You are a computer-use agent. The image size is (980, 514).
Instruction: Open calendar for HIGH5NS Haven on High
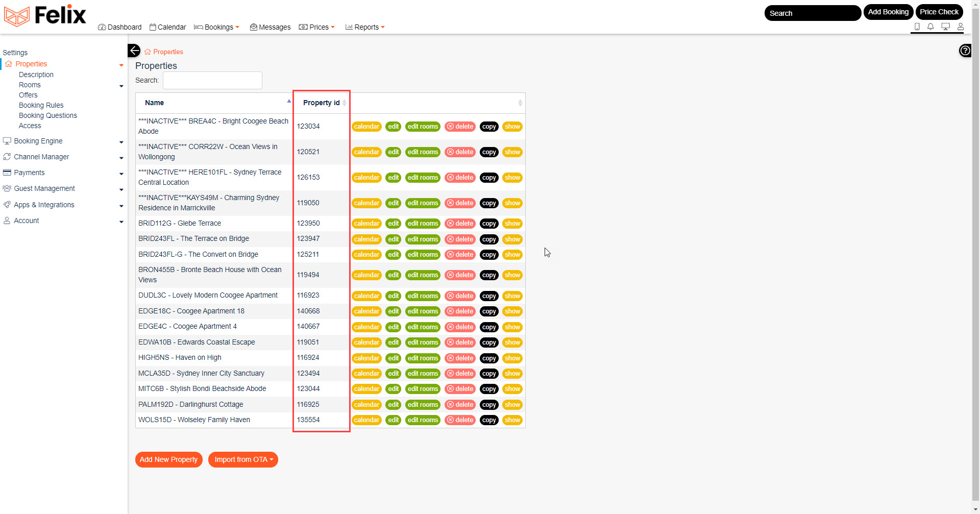[x=366, y=358]
